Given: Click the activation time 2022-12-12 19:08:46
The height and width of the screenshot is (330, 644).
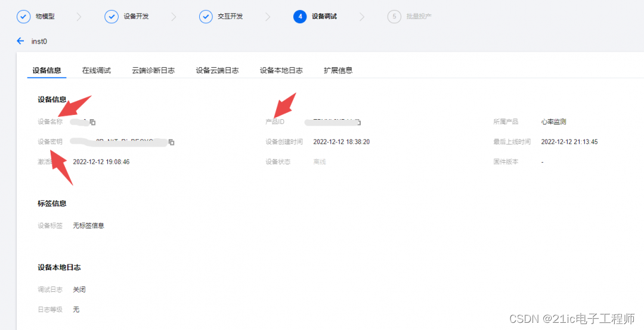Looking at the screenshot, I should 101,161.
